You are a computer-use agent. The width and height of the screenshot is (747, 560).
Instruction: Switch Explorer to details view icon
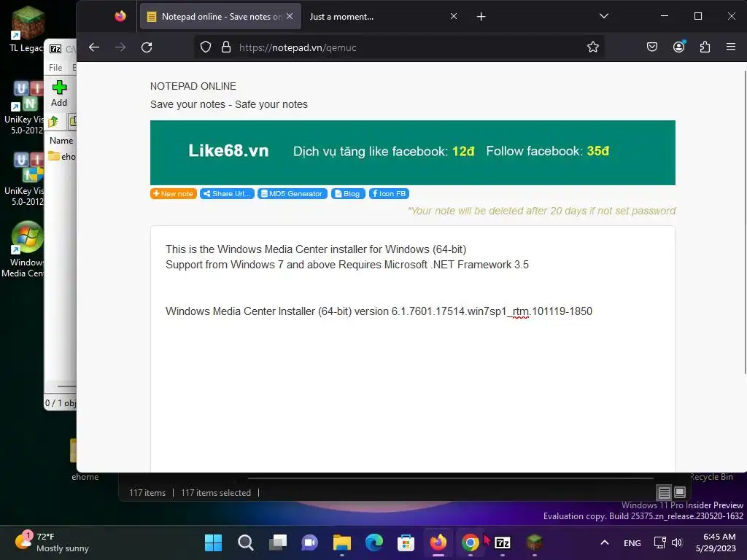click(664, 492)
